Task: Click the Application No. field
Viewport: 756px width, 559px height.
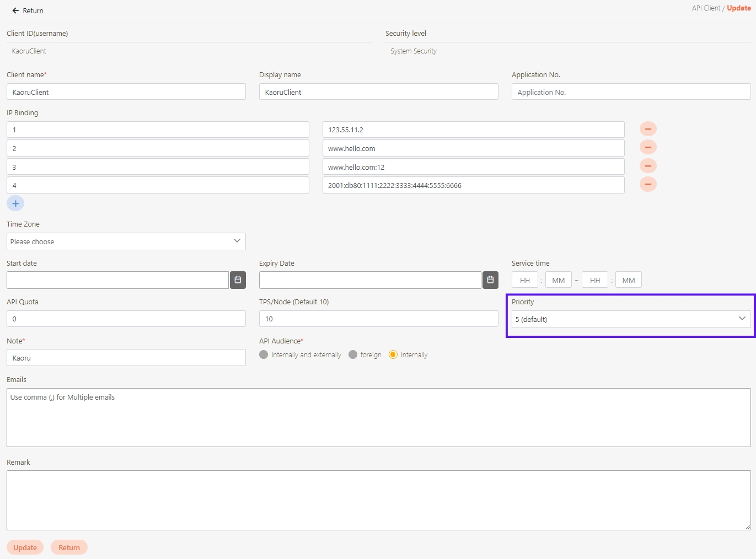Action: click(631, 92)
